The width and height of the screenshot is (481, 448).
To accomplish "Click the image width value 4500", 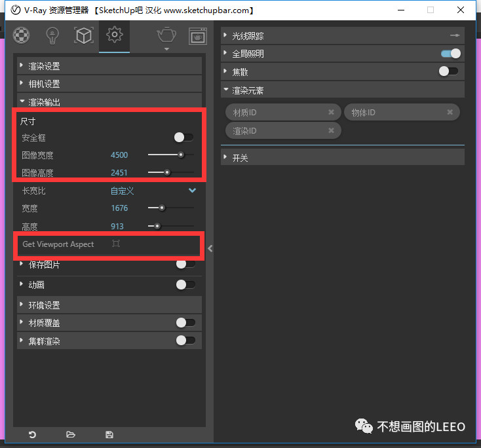I will pos(119,155).
